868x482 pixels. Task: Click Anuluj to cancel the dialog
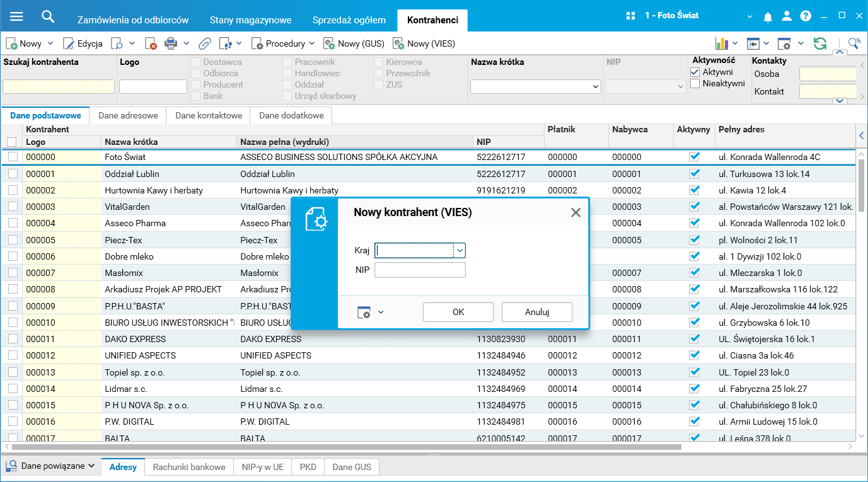click(x=536, y=312)
